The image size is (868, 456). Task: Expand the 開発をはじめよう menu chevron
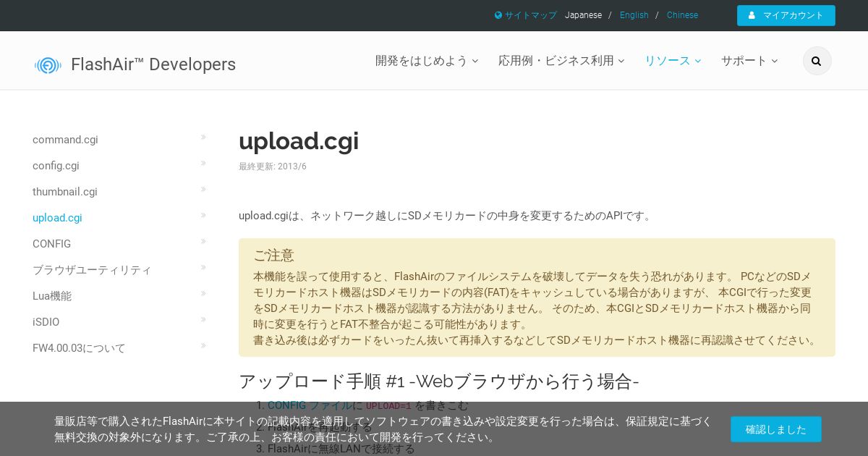point(475,61)
